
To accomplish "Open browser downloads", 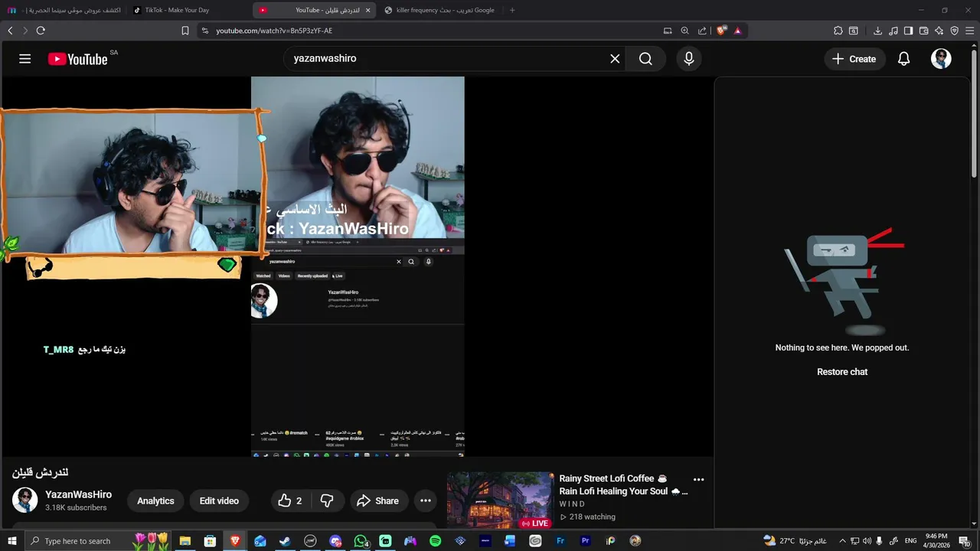I will click(x=877, y=31).
